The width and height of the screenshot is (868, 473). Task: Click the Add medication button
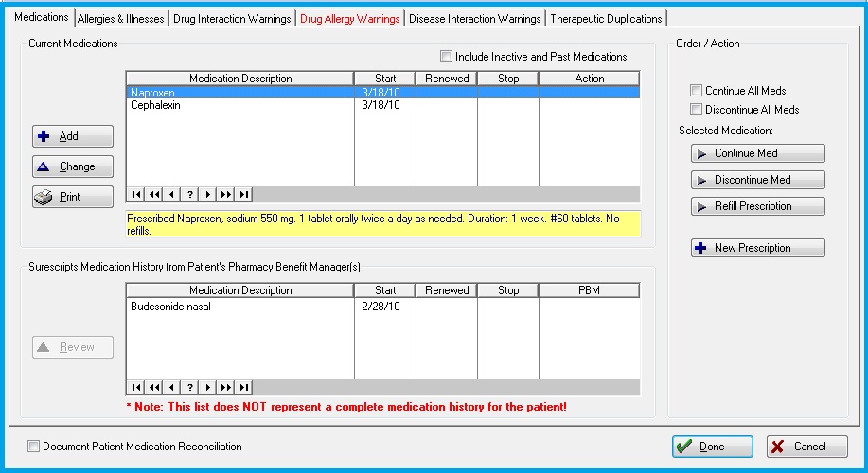click(73, 136)
